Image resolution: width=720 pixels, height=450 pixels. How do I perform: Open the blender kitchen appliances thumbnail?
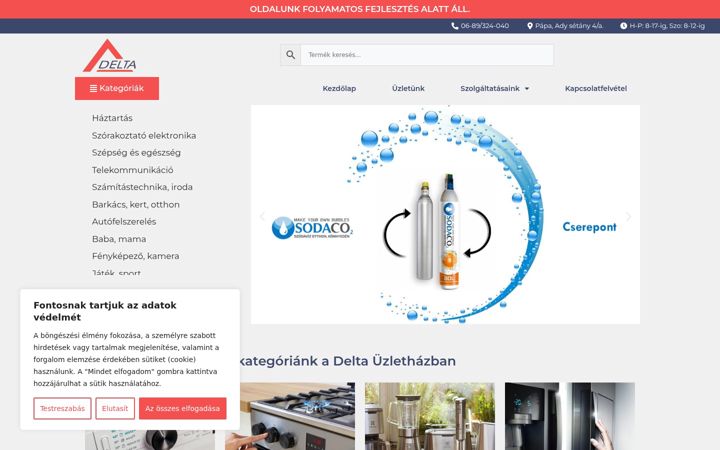click(430, 416)
